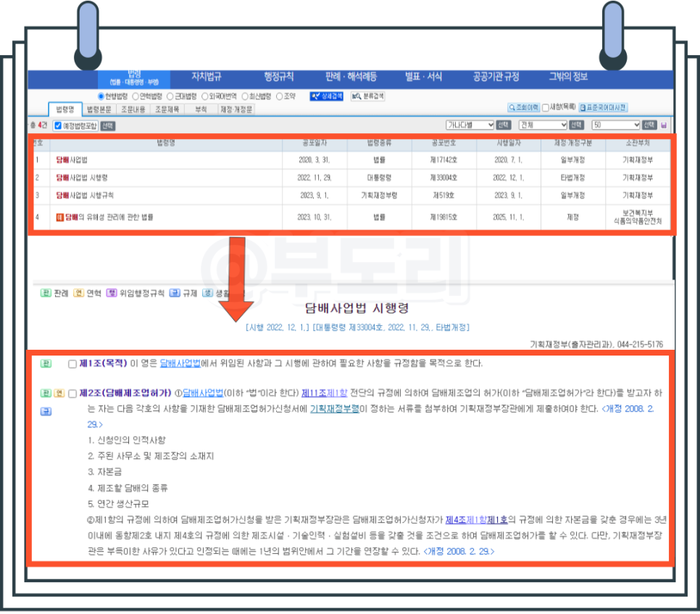Screen dimensions: 700x614
Task: Click 제17142호 promulgation number cell
Action: pos(443,160)
